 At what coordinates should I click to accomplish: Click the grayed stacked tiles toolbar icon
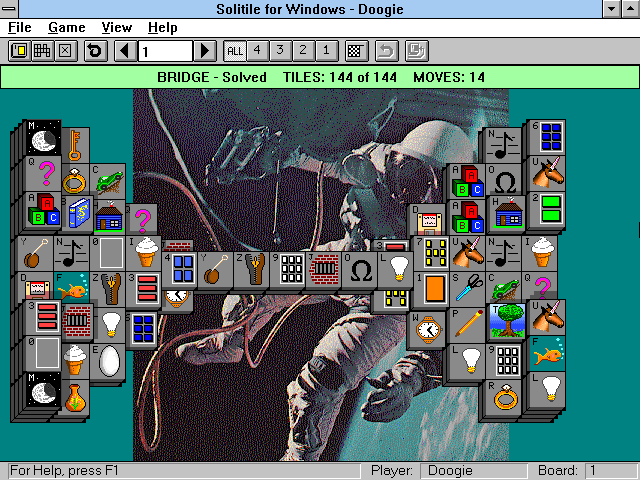coord(417,51)
